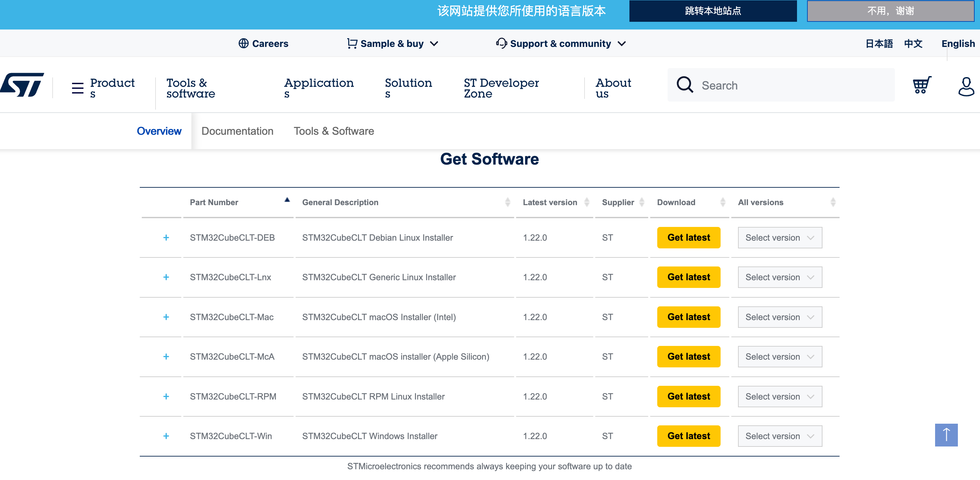Expand the STM32CubeCLT-Mac row
This screenshot has width=980, height=480.
point(166,317)
